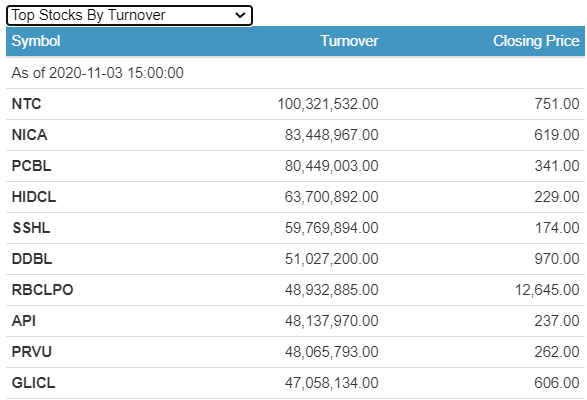Select the RBCLPO symbol link
This screenshot has width=587, height=400.
(43, 290)
